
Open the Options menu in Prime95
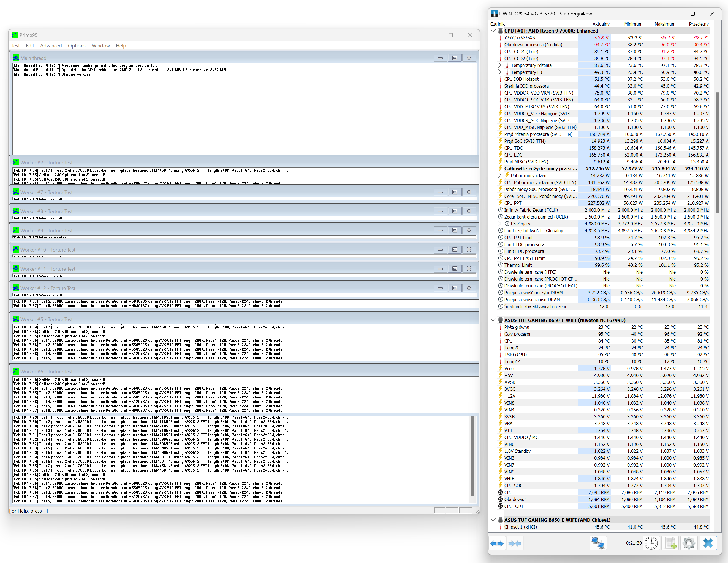pos(77,46)
